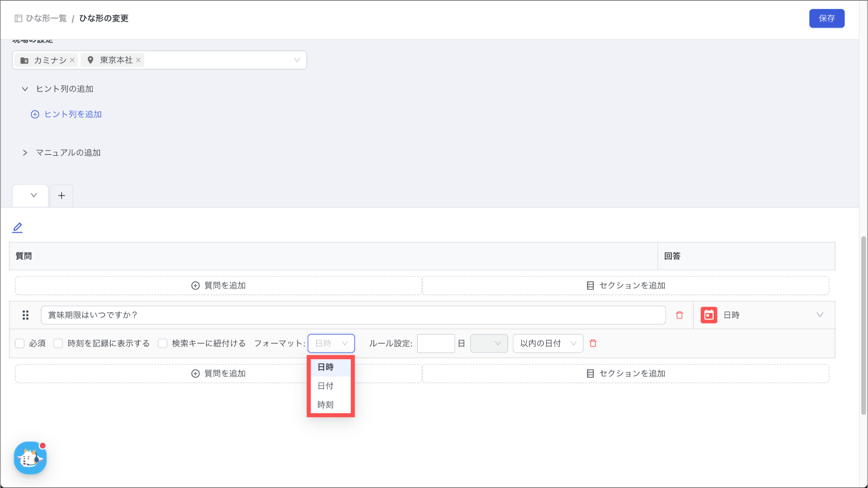Delete the rule setting with trash icon
868x488 pixels.
click(x=593, y=343)
